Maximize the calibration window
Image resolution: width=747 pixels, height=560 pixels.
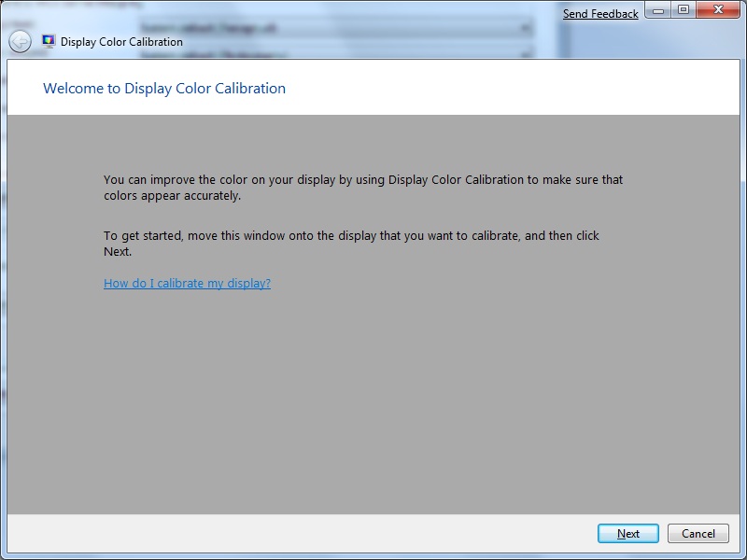coord(684,10)
